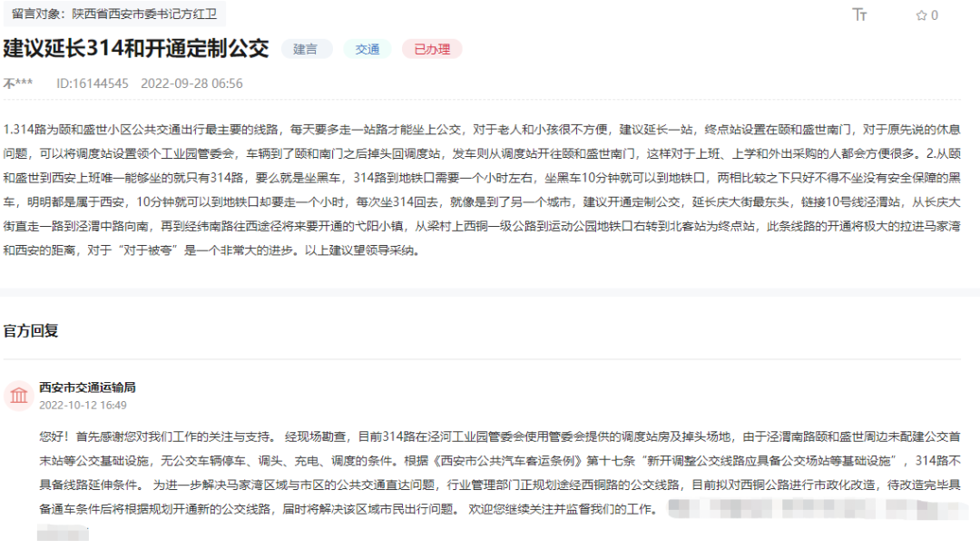Select the 交通 topic tag

pos(367,49)
